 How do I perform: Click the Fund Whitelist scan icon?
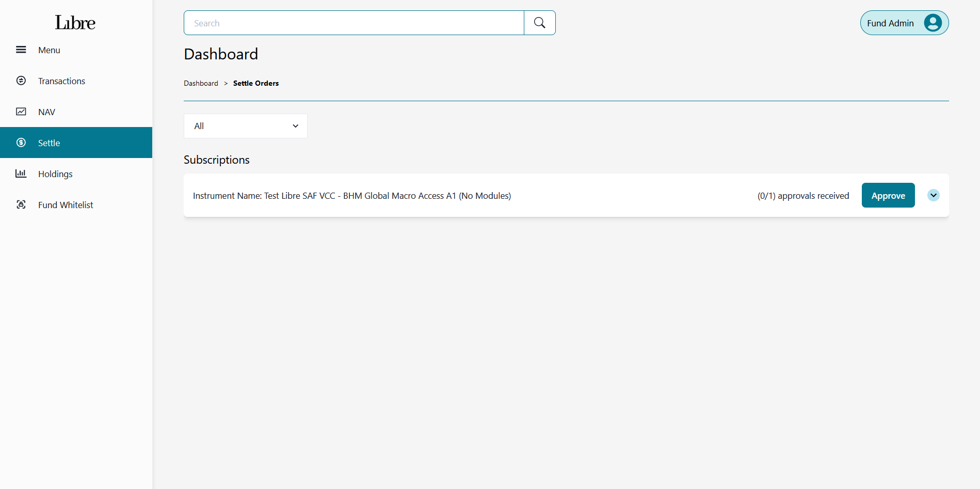coord(21,205)
